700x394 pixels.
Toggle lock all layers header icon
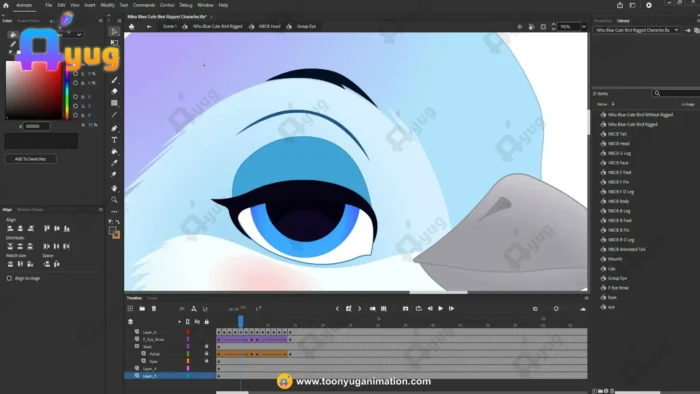point(206,322)
